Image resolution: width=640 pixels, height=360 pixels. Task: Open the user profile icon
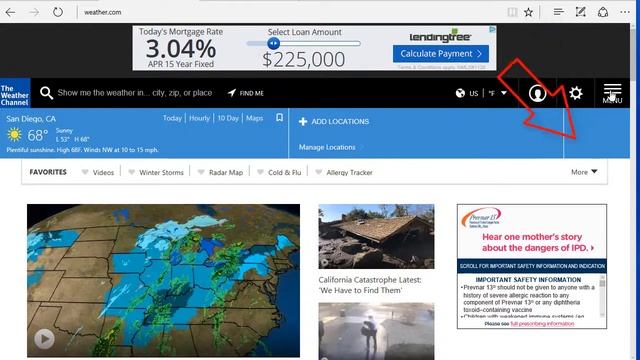pyautogui.click(x=538, y=93)
